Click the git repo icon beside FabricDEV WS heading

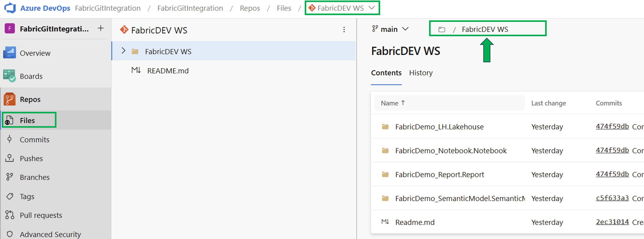pyautogui.click(x=124, y=30)
